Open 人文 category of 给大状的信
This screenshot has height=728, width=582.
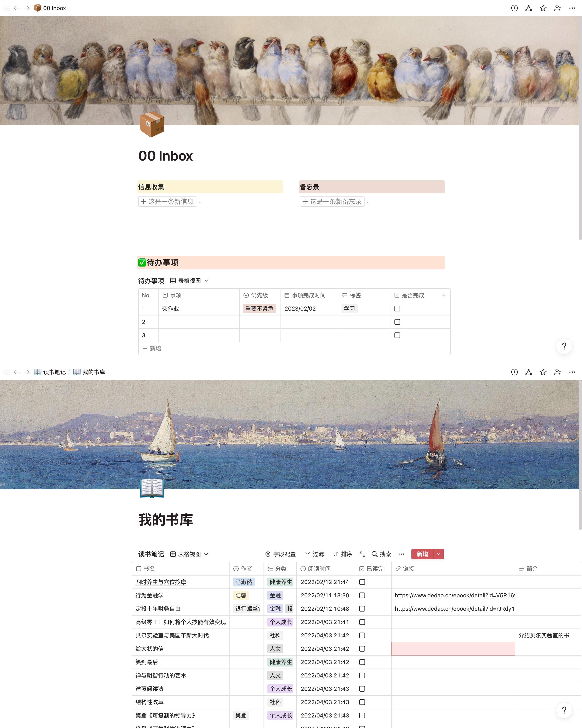tap(275, 649)
